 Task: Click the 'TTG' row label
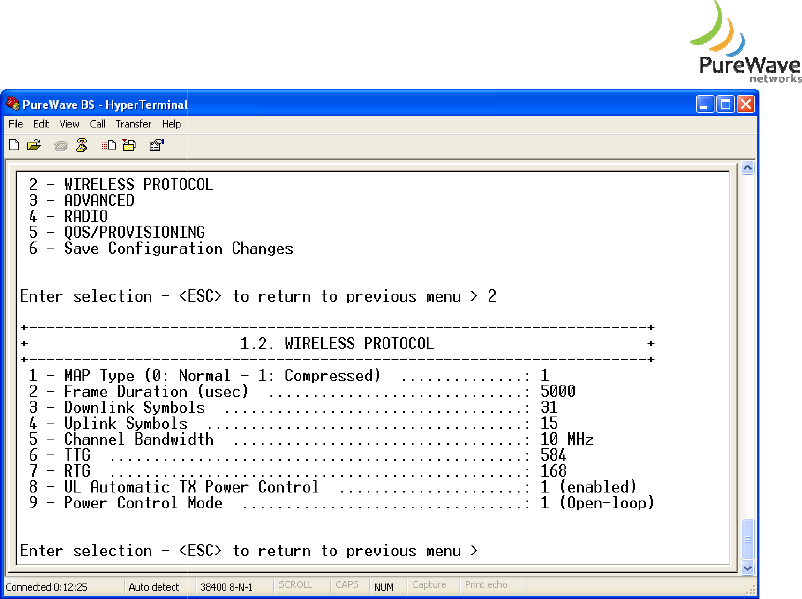(x=77, y=455)
